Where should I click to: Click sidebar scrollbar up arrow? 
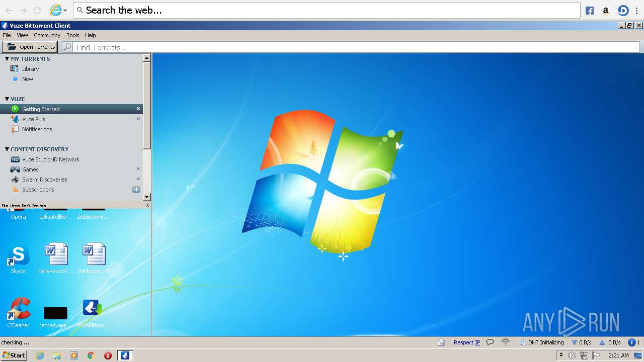(x=147, y=58)
